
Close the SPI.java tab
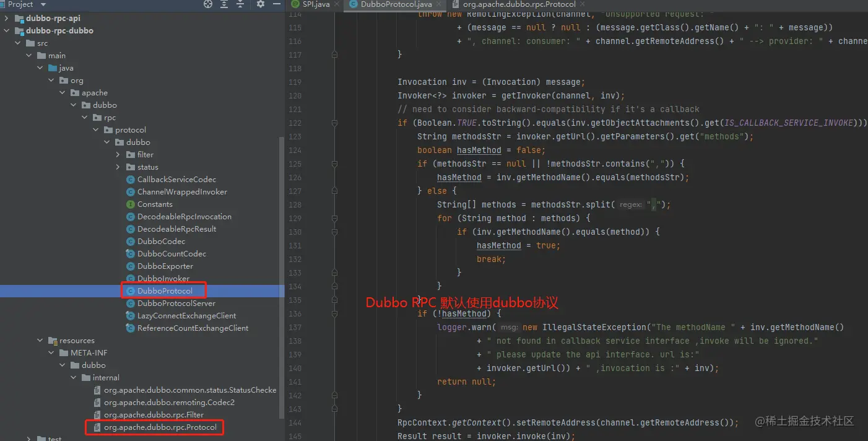click(337, 4)
